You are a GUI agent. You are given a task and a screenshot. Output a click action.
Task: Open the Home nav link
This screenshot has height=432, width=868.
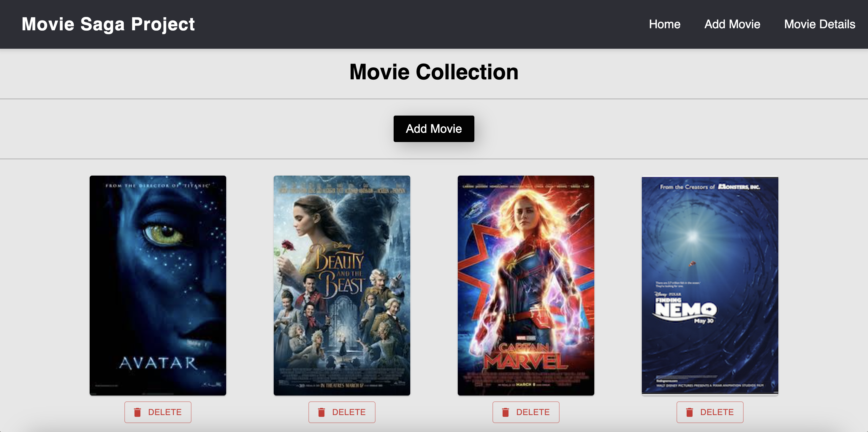[x=664, y=24]
